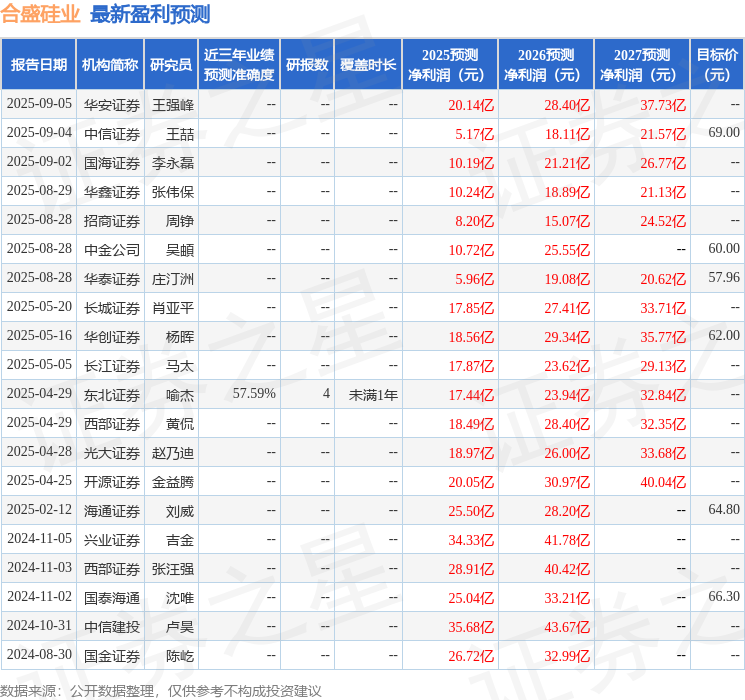Click the 报告日期 column header
This screenshot has height=700, width=745.
click(x=38, y=65)
